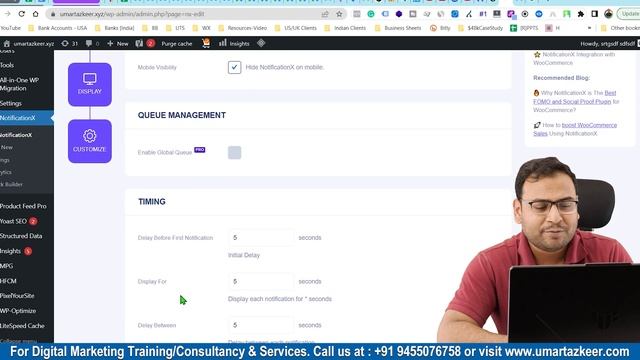Click the WordPress updates icon showing 31

click(x=69, y=43)
